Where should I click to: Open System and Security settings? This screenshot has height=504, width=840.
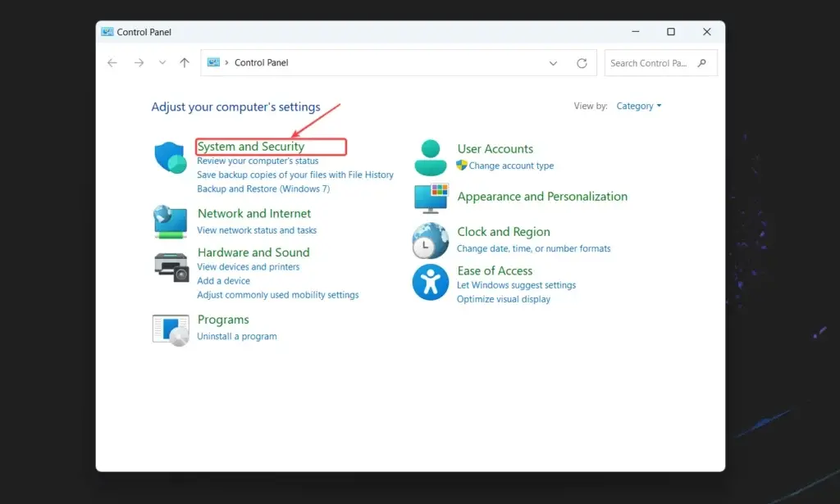(x=250, y=146)
